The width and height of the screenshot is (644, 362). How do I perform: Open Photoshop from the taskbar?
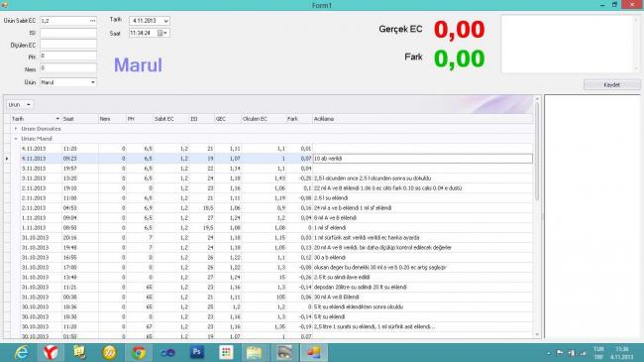[x=197, y=352]
